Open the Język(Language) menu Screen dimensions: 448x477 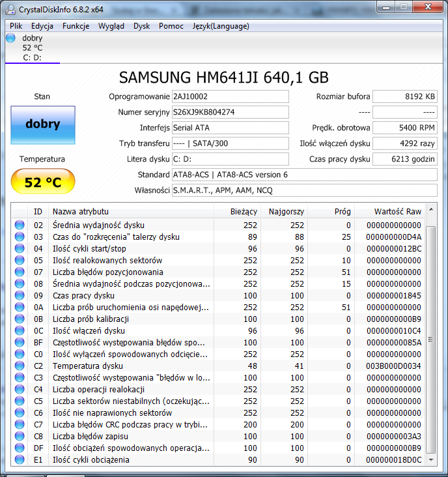coord(221,26)
